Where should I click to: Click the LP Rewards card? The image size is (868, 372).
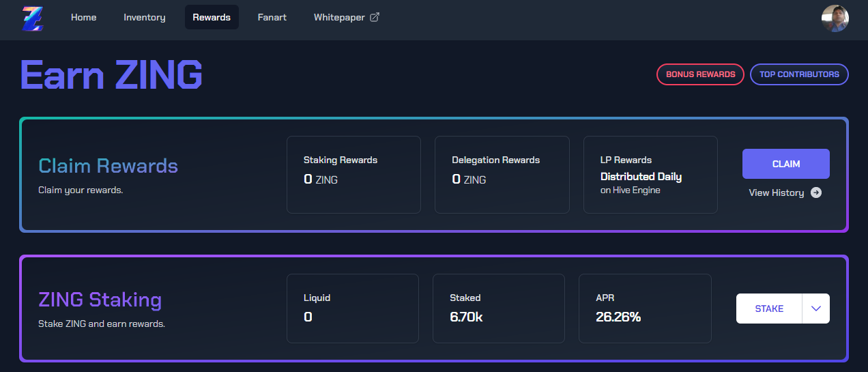tap(650, 175)
